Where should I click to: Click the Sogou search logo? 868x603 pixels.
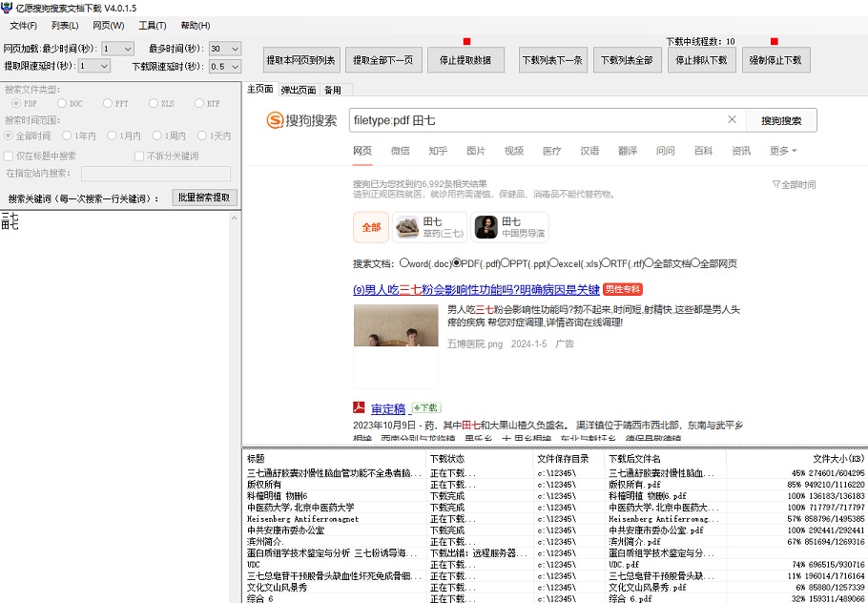301,120
